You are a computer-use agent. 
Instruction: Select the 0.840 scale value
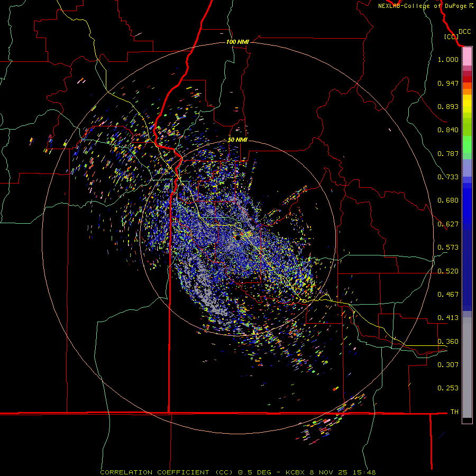coord(448,130)
